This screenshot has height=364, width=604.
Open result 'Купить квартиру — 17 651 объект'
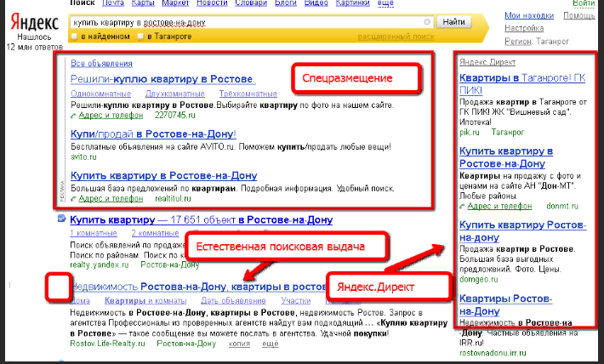pyautogui.click(x=201, y=220)
